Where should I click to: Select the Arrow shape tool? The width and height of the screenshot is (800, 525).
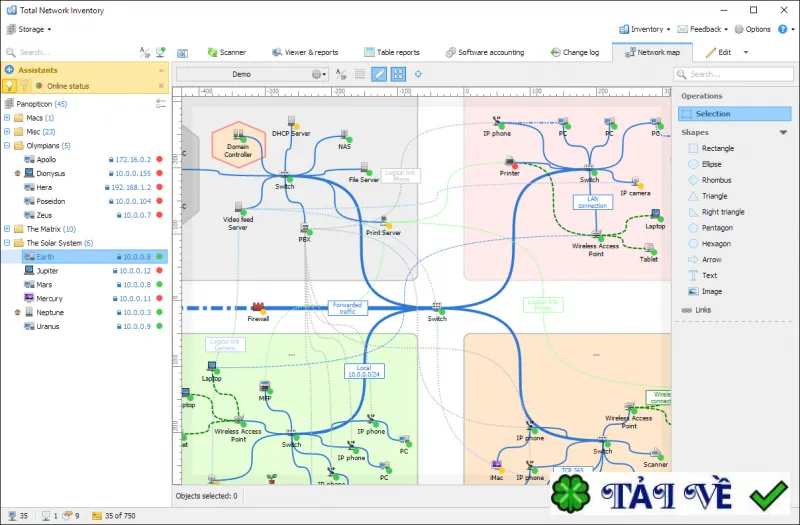705,259
